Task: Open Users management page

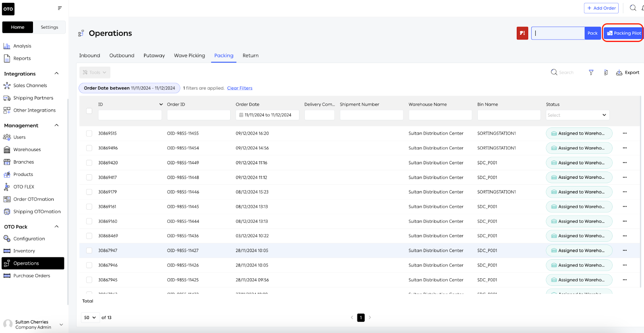Action: (19, 137)
